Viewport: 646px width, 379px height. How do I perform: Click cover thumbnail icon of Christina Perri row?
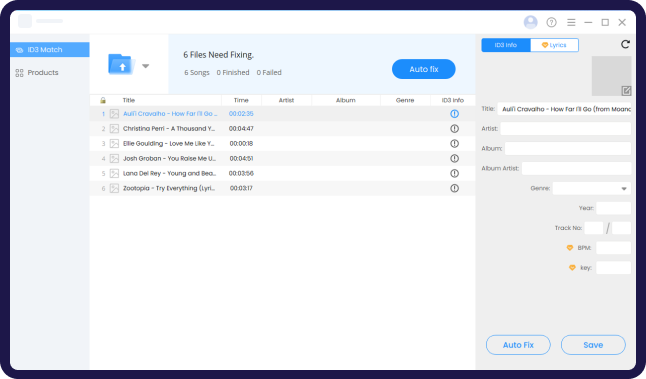point(114,129)
